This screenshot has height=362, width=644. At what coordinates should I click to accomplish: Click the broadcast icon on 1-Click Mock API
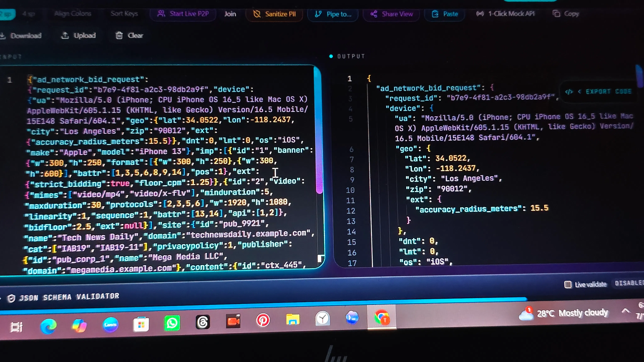[x=480, y=14]
